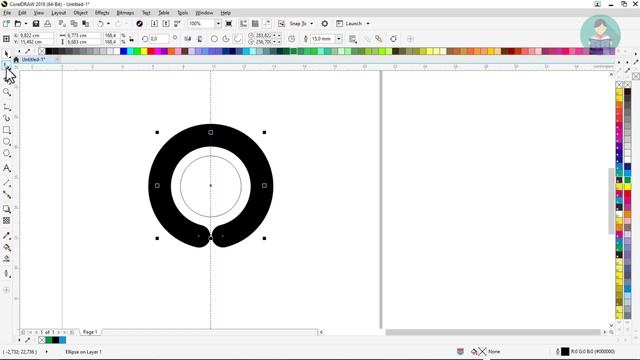Open the File menu

pos(7,13)
